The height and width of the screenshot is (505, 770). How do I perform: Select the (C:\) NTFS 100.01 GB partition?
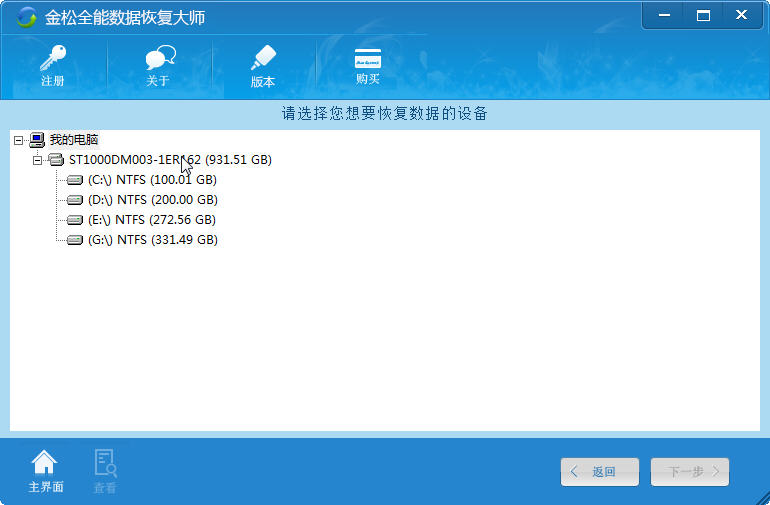pos(152,180)
